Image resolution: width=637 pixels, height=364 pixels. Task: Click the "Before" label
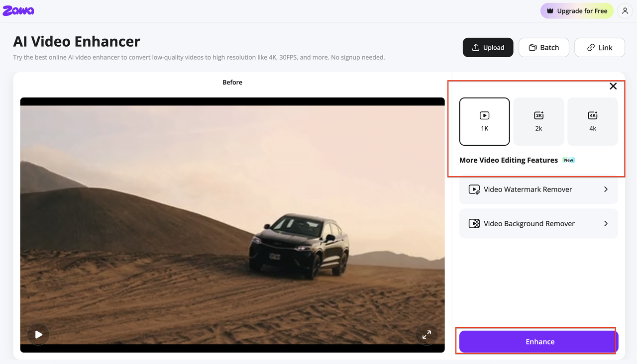pyautogui.click(x=232, y=82)
